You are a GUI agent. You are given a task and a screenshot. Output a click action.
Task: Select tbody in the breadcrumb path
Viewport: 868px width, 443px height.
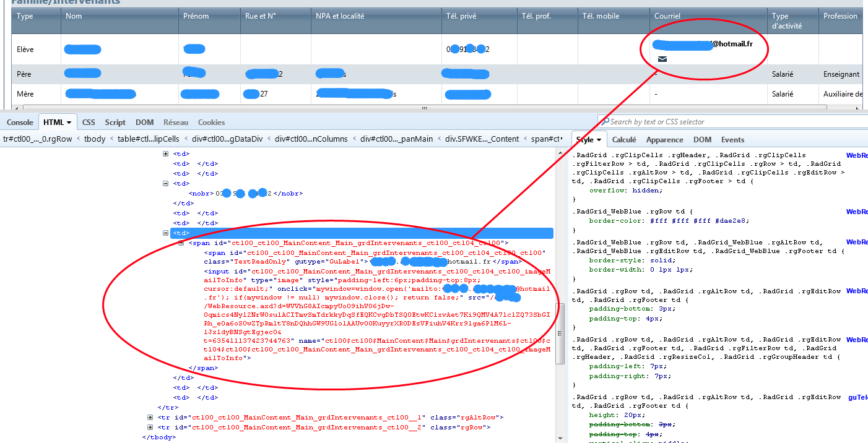coord(95,139)
